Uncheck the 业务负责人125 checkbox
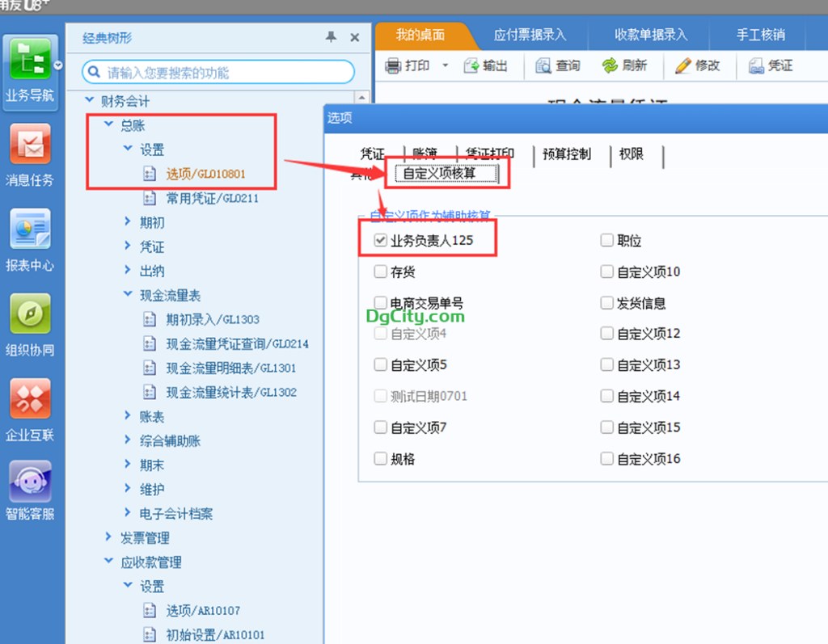 pyautogui.click(x=381, y=241)
